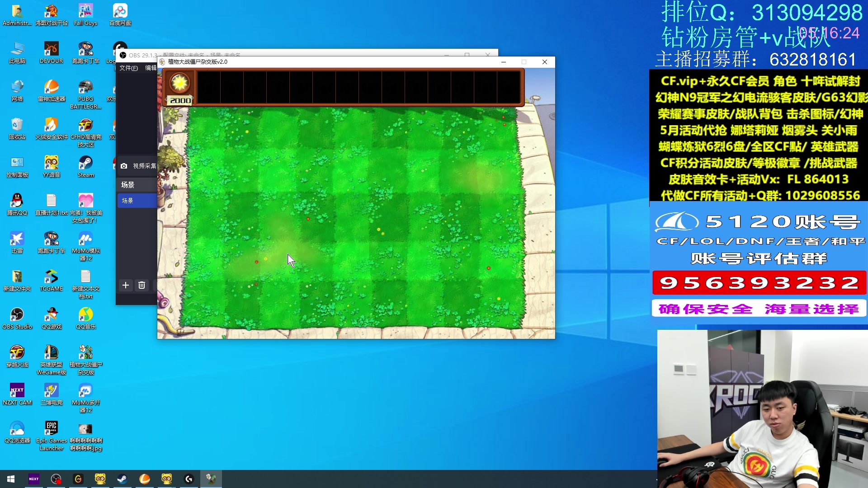Open the 编辑 menu in the OBS window

click(151, 68)
